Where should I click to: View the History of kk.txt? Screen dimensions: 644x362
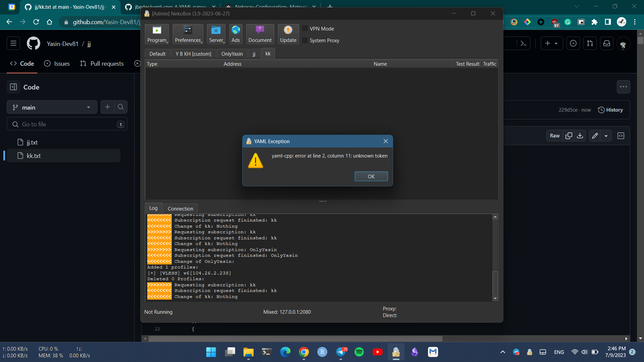[610, 110]
